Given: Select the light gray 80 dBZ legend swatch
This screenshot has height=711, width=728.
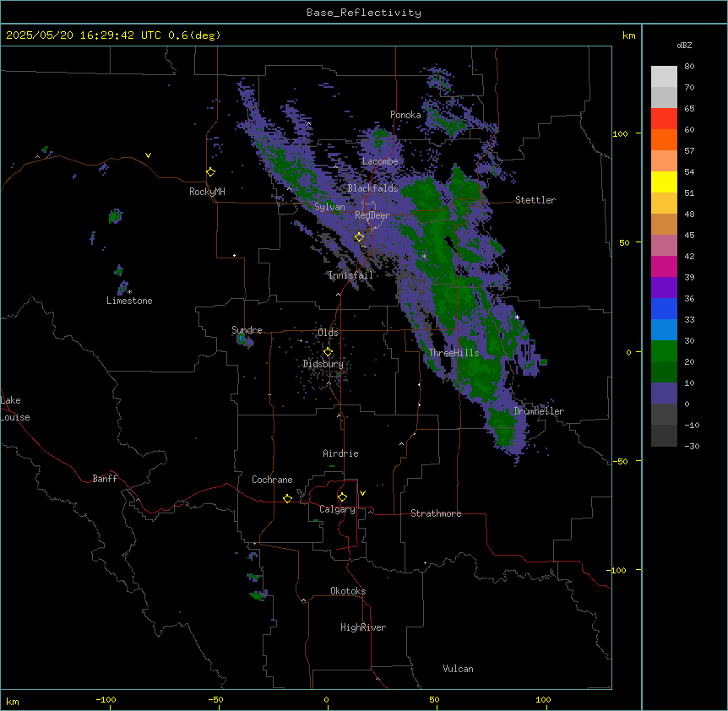Looking at the screenshot, I should [x=664, y=77].
